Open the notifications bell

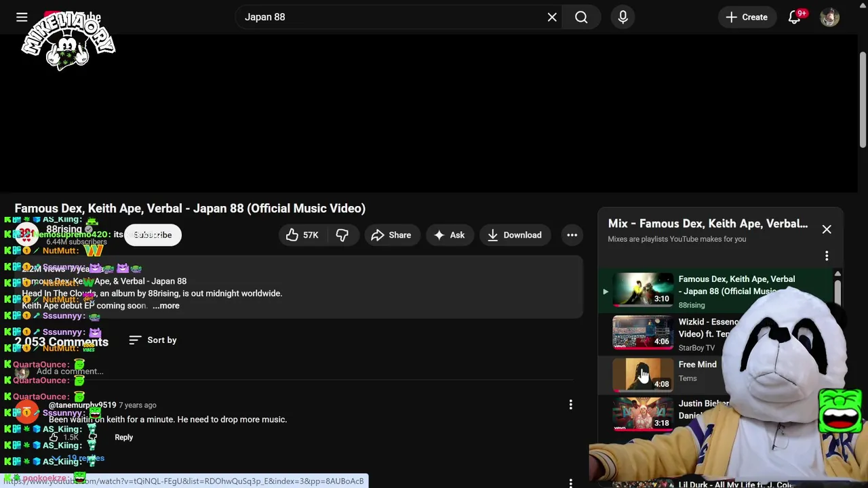tap(795, 17)
